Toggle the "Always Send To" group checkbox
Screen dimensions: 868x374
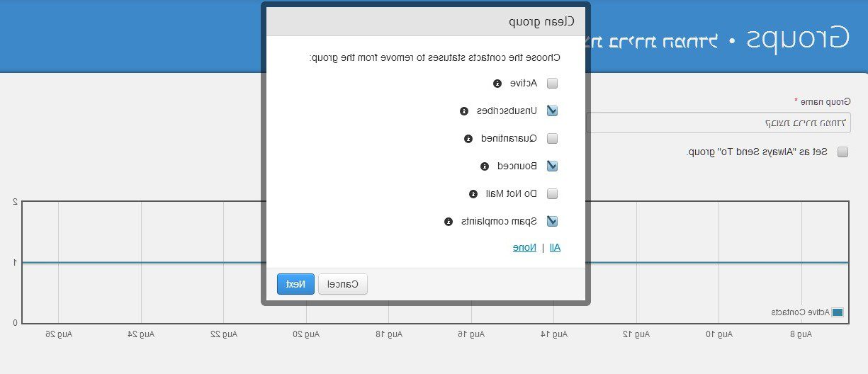click(842, 152)
